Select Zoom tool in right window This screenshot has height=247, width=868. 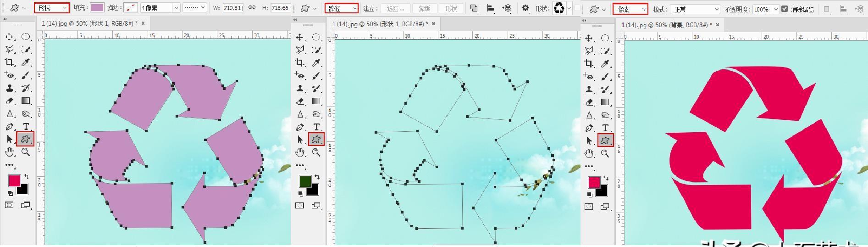605,153
